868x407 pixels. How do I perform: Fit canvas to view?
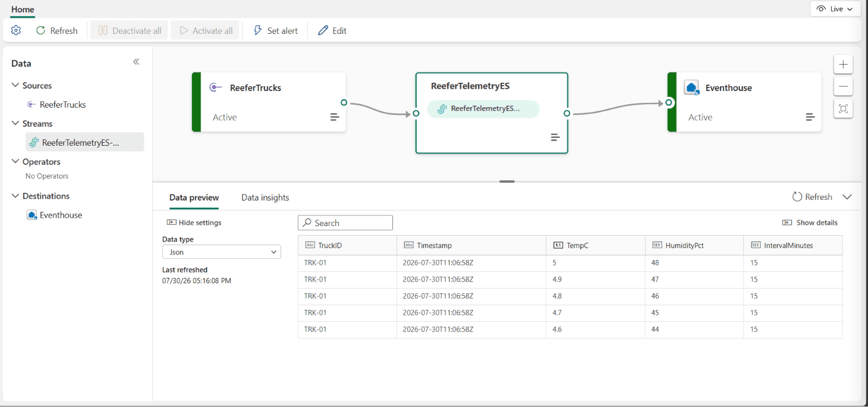point(843,109)
